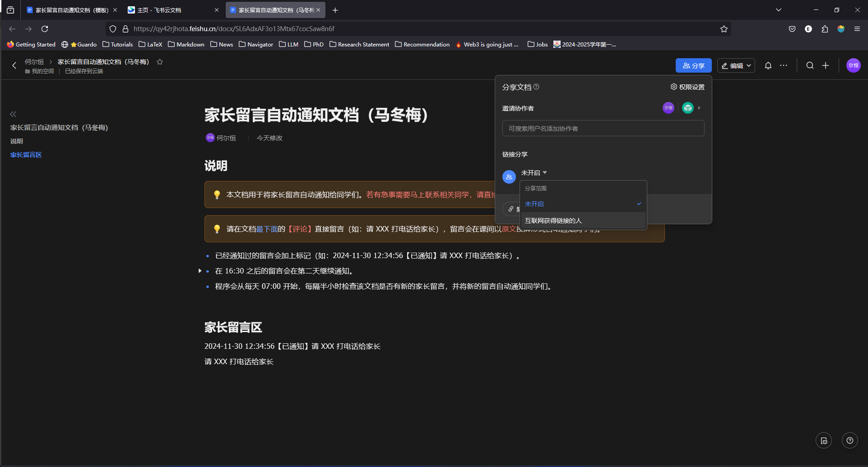The height and width of the screenshot is (467, 868).
Task: Click the 最下面 hyperlink in callout
Action: (x=267, y=229)
